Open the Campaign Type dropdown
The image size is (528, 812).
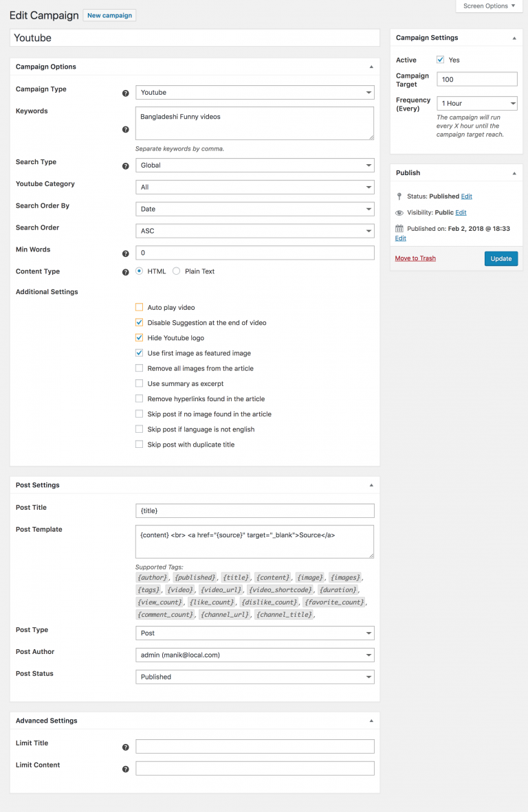click(255, 92)
